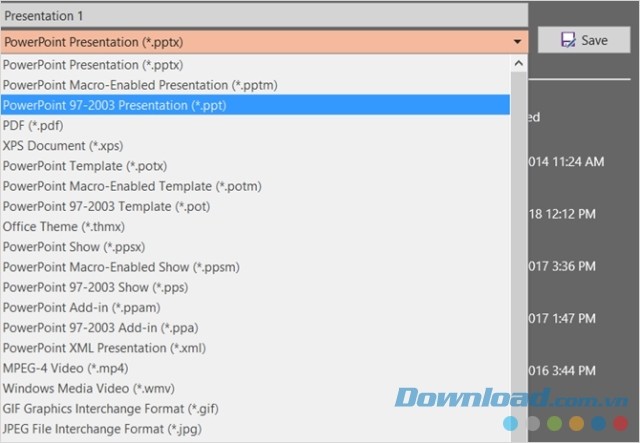
Task: Click the 3:36 PM date entry
Action: point(562,266)
